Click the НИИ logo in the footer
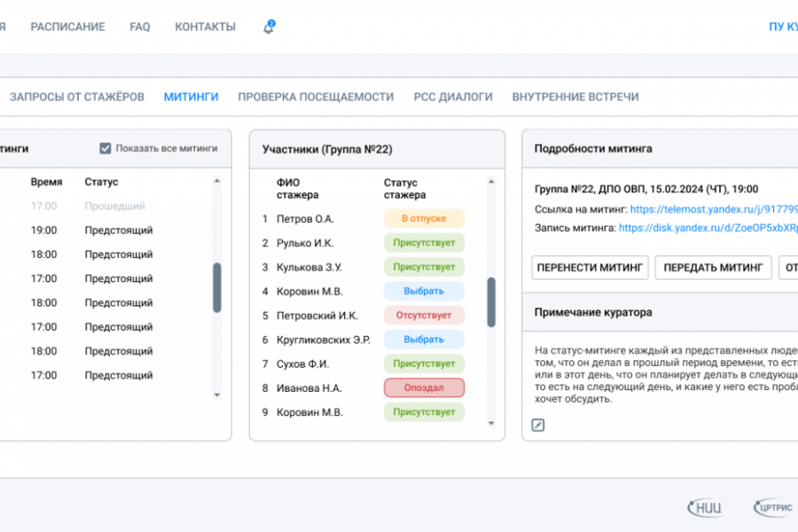This screenshot has height=532, width=798. (x=705, y=507)
